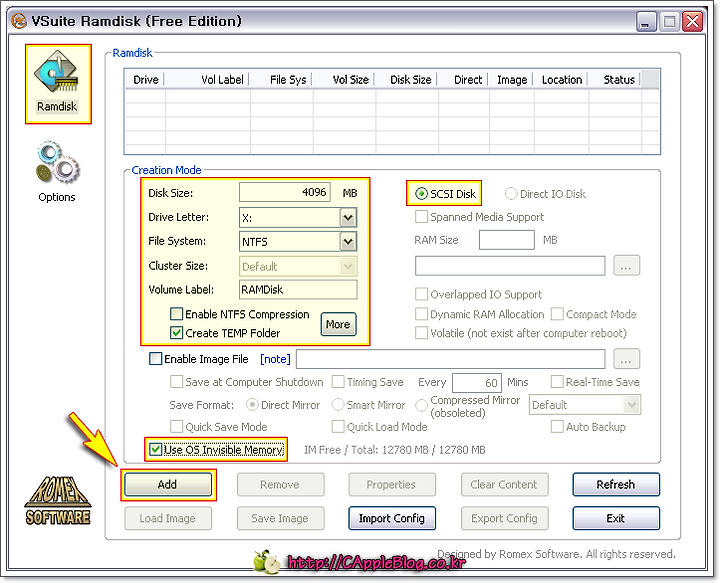Select Smart Mirror save format
This screenshot has width=720, height=583.
coord(338,405)
